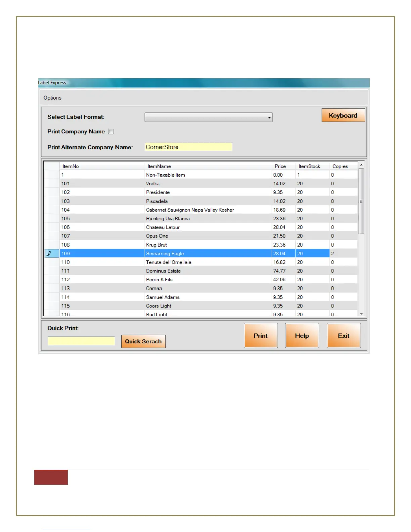Viewport: 411px width, 532px height.
Task: Edit the Print Alternate Company Name field
Action: pyautogui.click(x=188, y=147)
